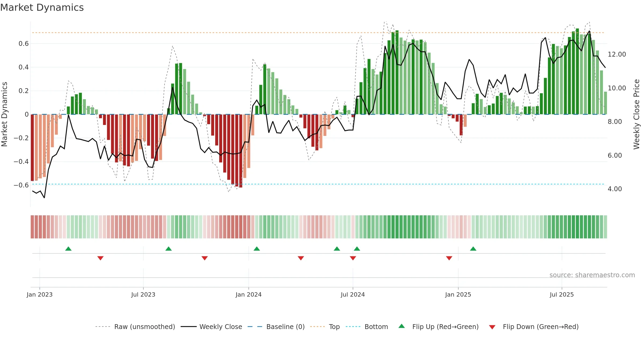Click the red Flip Down legend triangle icon

(492, 327)
